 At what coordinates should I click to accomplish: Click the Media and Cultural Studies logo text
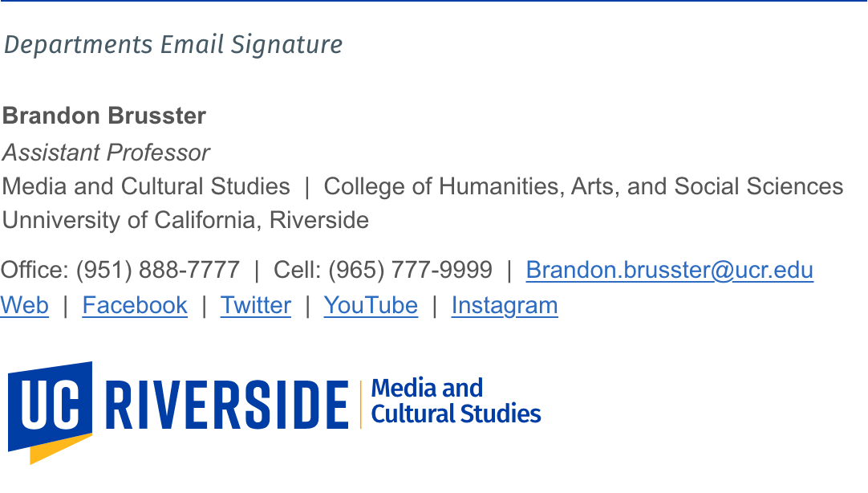click(x=456, y=401)
